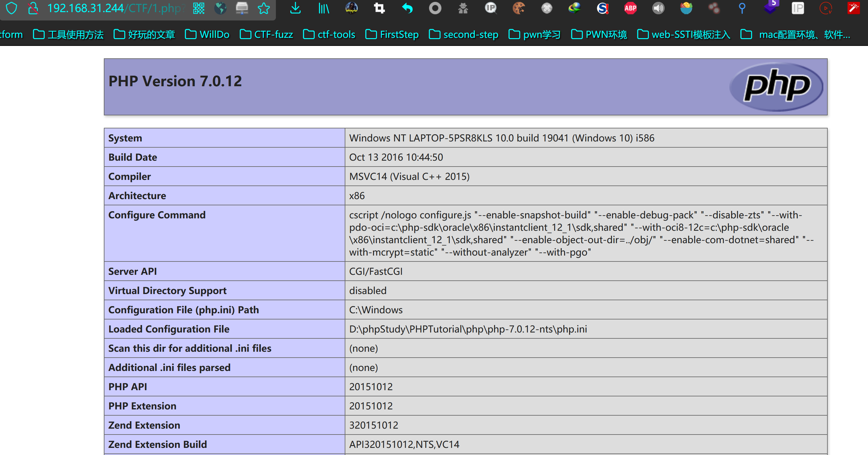Mute audio using the speaker extension icon
This screenshot has width=868, height=455.
click(658, 8)
